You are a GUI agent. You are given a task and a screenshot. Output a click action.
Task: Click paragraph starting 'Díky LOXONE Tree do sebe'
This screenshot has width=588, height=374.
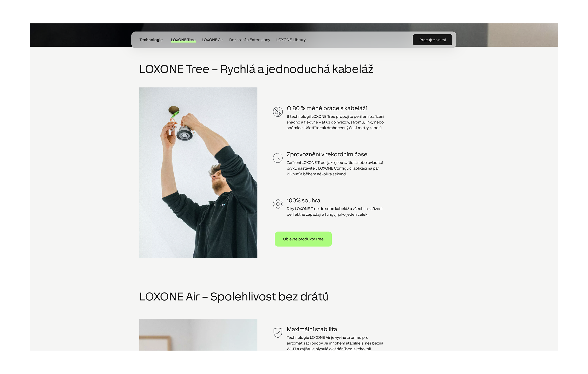click(334, 212)
